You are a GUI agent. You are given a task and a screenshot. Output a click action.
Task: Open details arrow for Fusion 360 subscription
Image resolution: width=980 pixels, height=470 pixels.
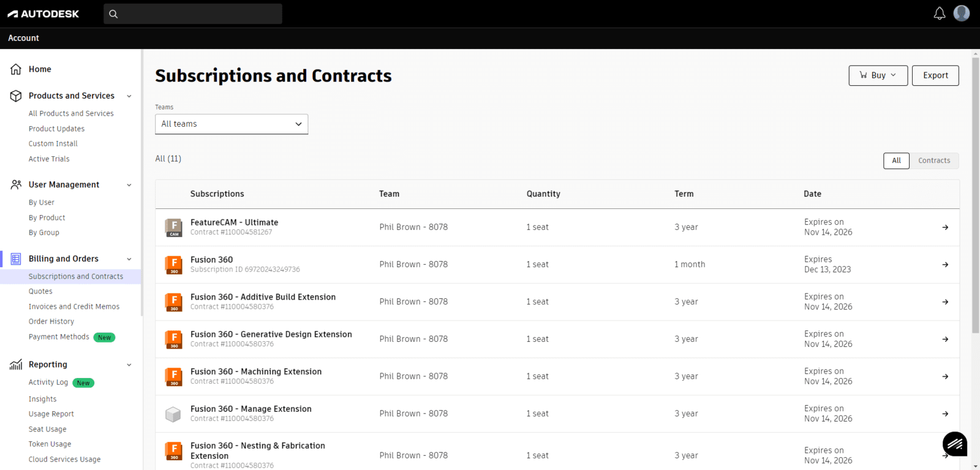coord(945,265)
